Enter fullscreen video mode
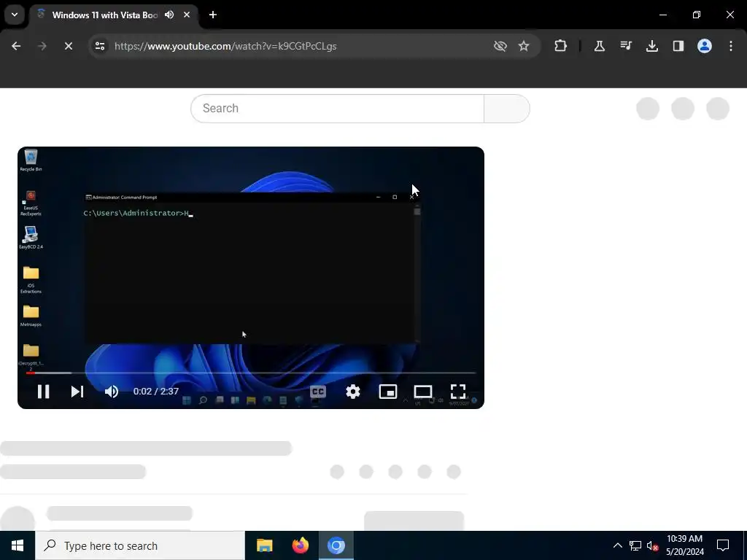The height and width of the screenshot is (560, 747). [x=458, y=392]
